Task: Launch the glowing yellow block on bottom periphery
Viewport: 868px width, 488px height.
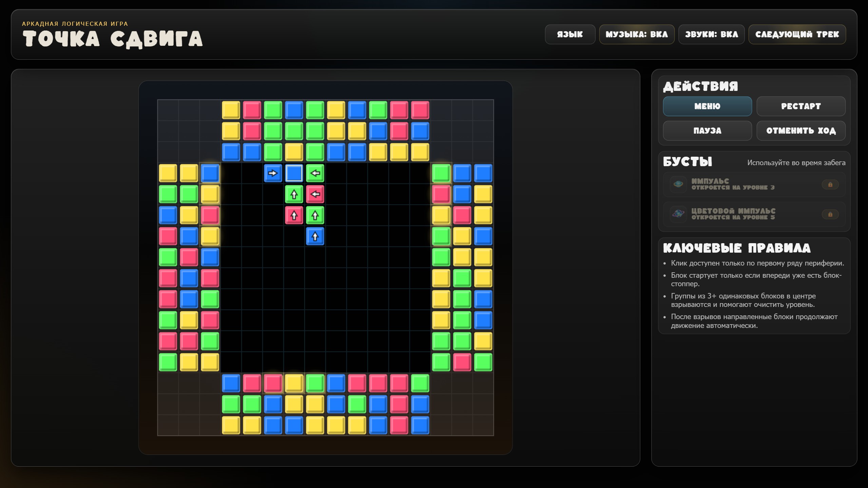Action: pos(294,383)
